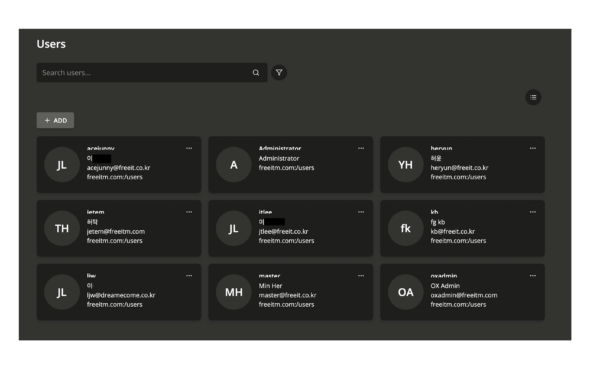Open the user filter options
The height and width of the screenshot is (369, 590).
point(279,73)
